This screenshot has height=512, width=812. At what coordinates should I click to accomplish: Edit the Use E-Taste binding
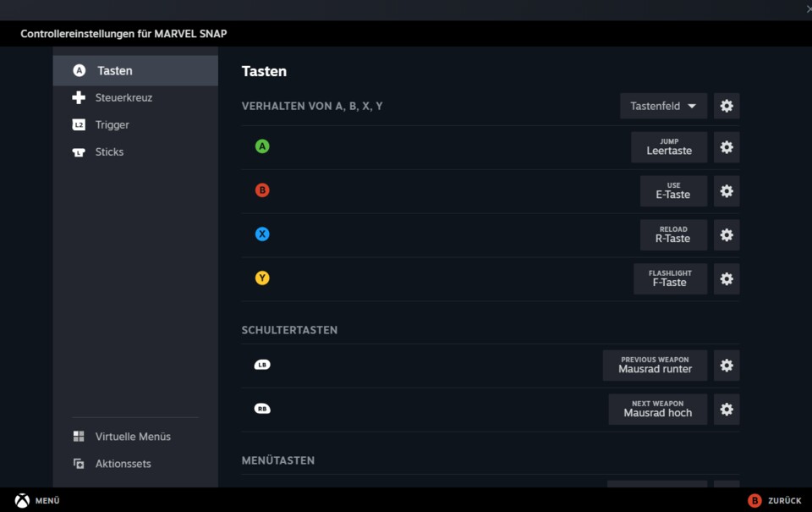coord(673,191)
